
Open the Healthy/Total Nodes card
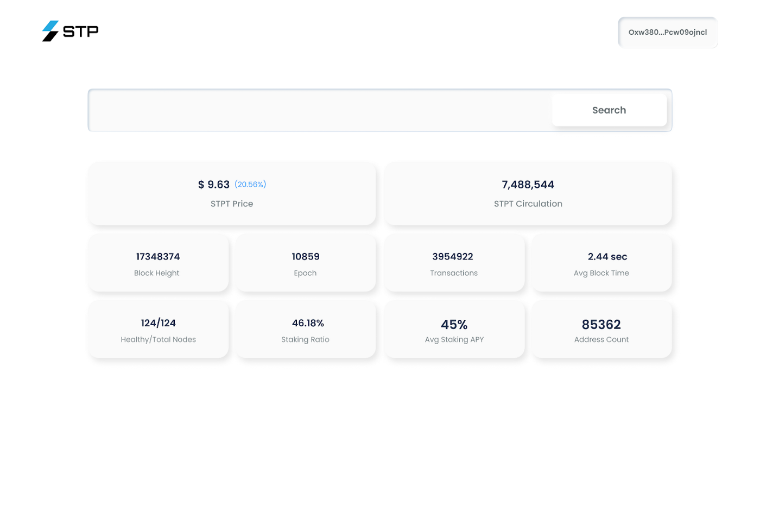pyautogui.click(x=158, y=330)
